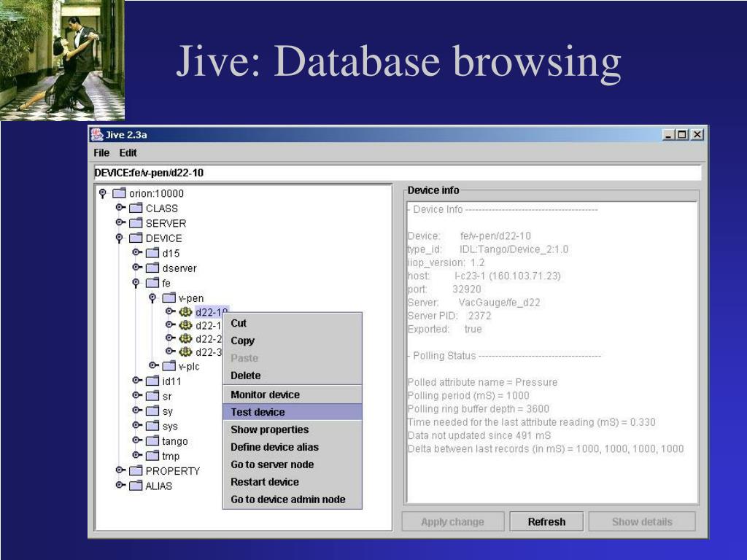This screenshot has height=560, width=747.
Task: Select Show properties in context menu
Action: pyautogui.click(x=293, y=429)
